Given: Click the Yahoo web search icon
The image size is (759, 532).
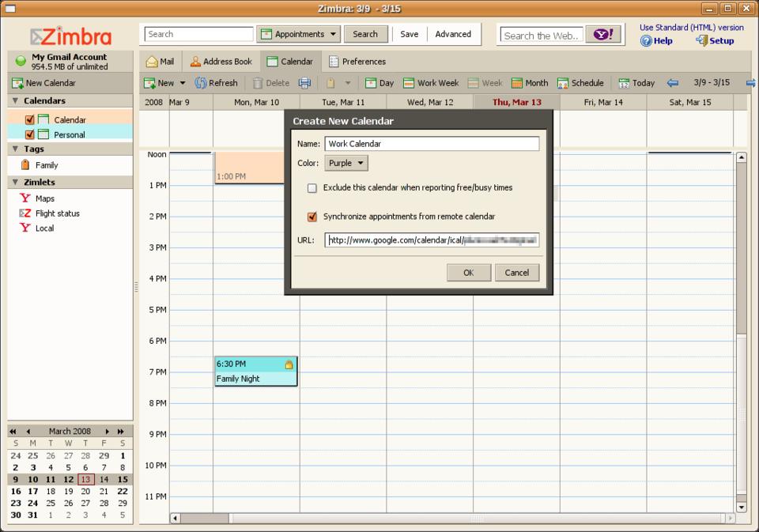Looking at the screenshot, I should coord(603,35).
